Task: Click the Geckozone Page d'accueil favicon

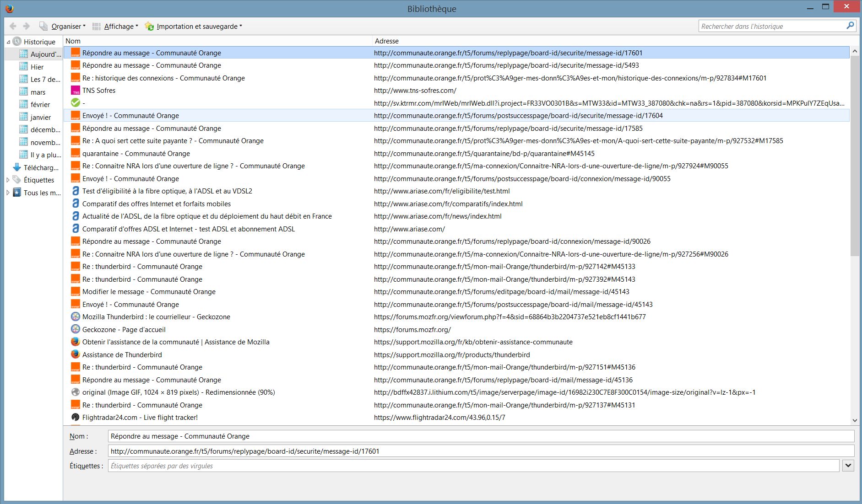Action: [76, 329]
